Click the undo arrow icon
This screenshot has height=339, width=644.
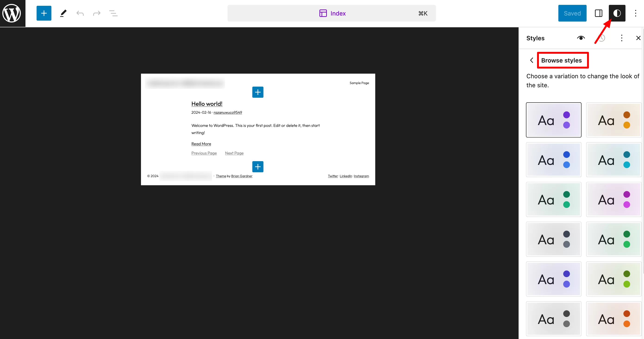[80, 13]
